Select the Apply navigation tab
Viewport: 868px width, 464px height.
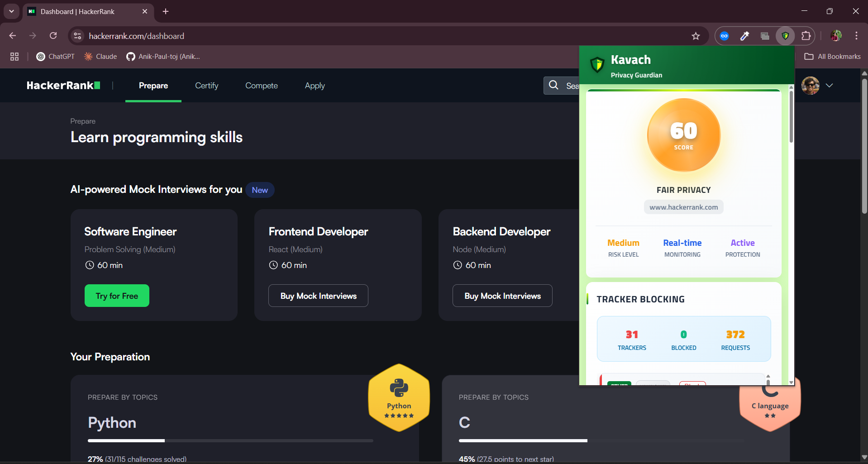click(315, 86)
